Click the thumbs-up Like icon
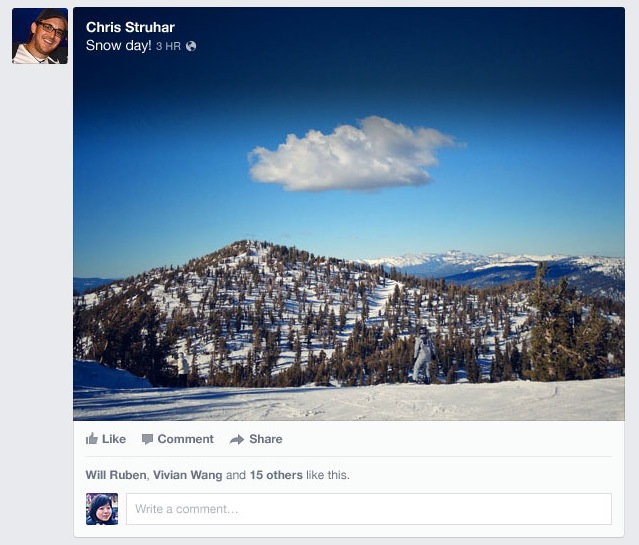639x545 pixels. (x=92, y=439)
